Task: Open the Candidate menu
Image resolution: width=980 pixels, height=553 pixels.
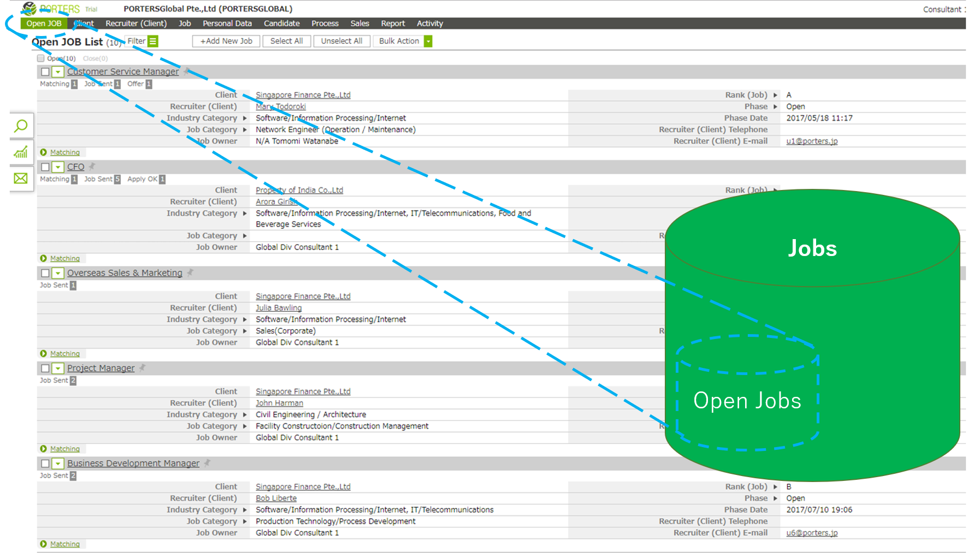Action: (x=282, y=23)
